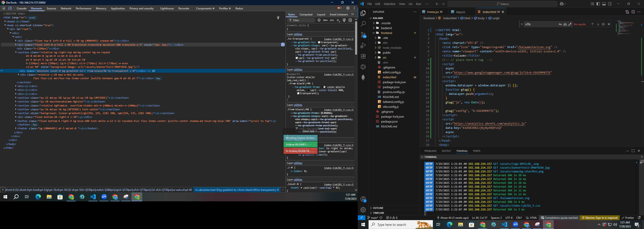644x229 pixels.
Task: Switch to the Layout tab
Action: pos(321,15)
